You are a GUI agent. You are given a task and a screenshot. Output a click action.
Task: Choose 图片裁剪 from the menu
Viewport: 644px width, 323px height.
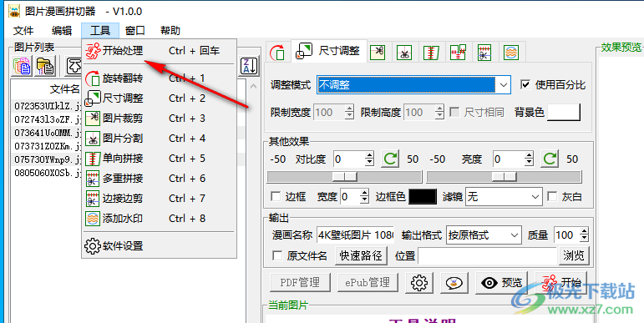pyautogui.click(x=159, y=119)
